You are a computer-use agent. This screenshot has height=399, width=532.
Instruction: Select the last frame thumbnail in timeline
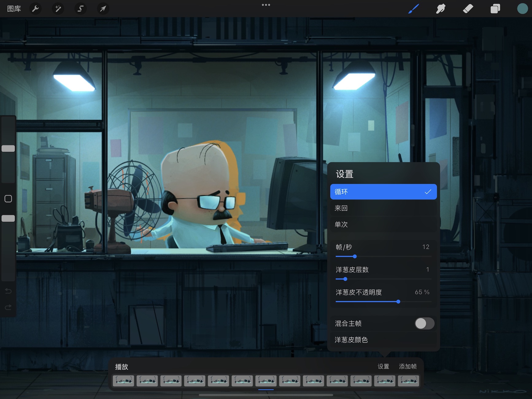[409, 381]
